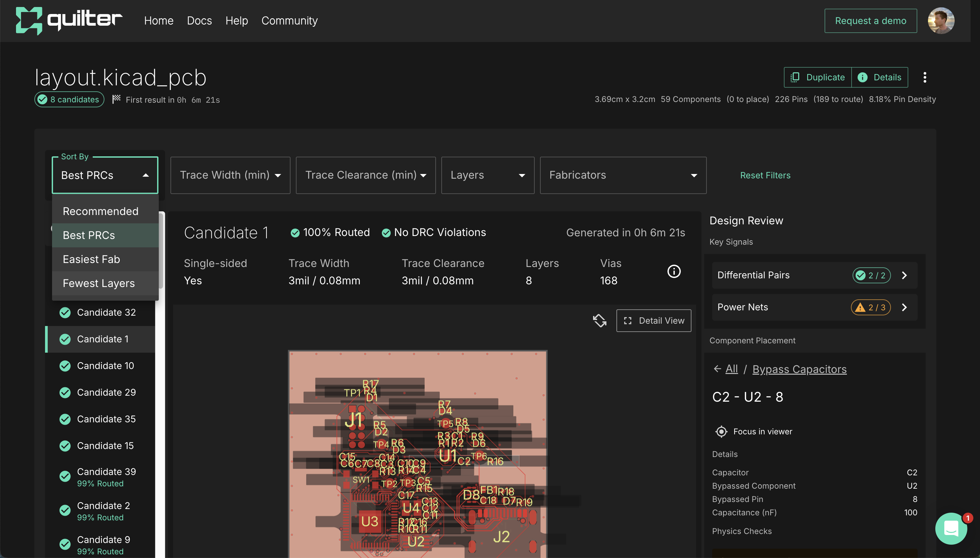Open the Fabricators filter dropdown
The image size is (980, 558).
(623, 175)
